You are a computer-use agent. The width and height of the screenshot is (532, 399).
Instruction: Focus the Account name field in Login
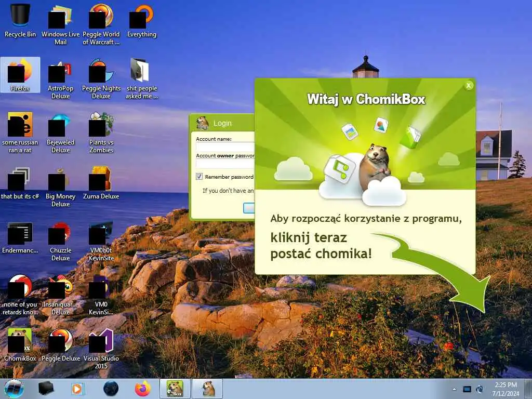tap(225, 147)
